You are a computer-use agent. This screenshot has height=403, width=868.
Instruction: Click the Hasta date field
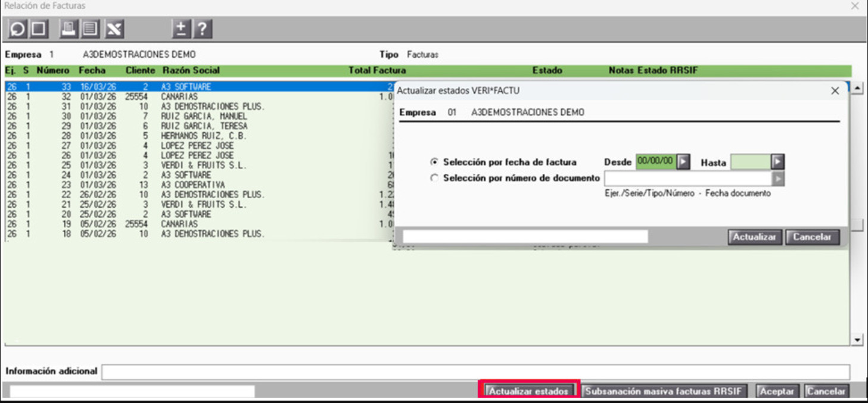[x=751, y=162]
